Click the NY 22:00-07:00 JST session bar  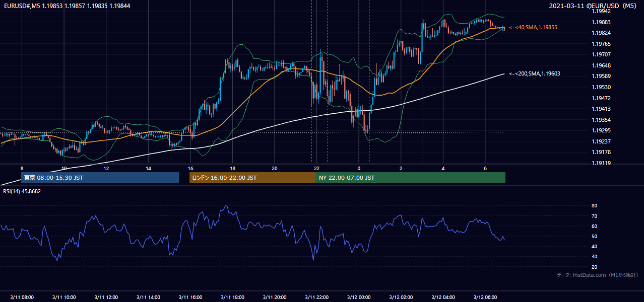coord(411,178)
